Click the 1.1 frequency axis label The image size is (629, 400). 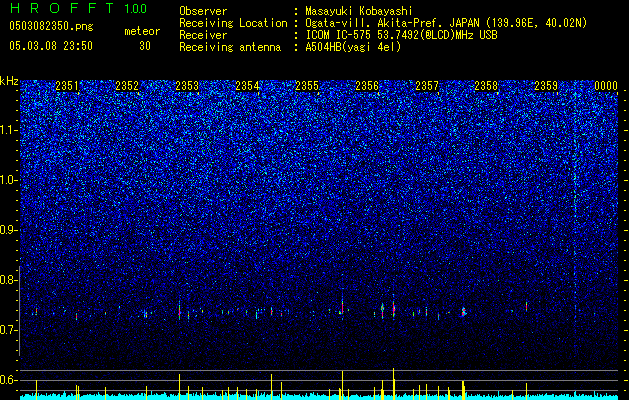9,130
